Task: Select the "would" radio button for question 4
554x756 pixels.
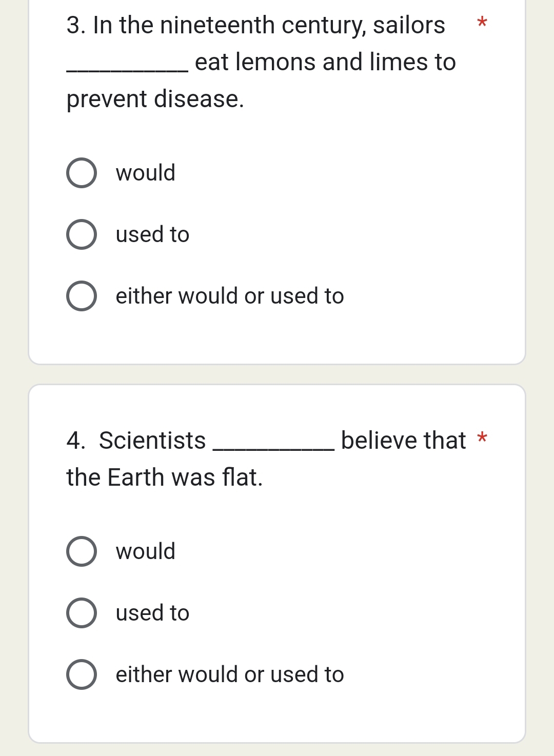Action: tap(82, 551)
